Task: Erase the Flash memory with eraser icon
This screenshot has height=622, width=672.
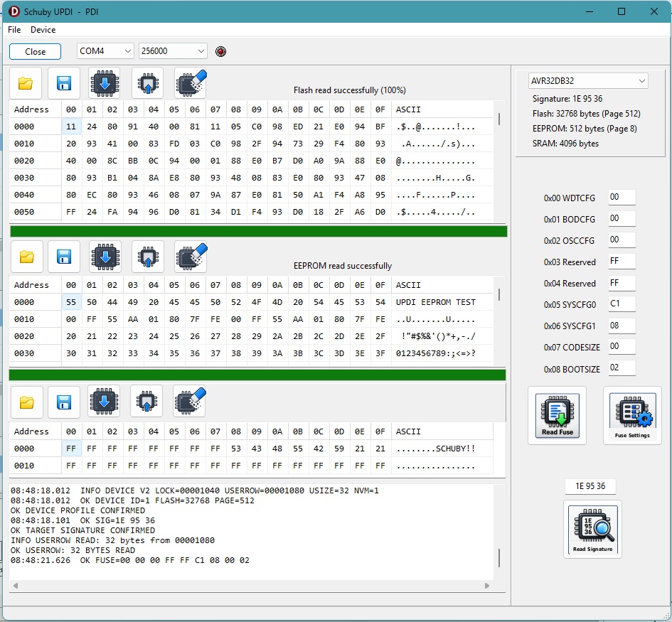Action: (191, 83)
